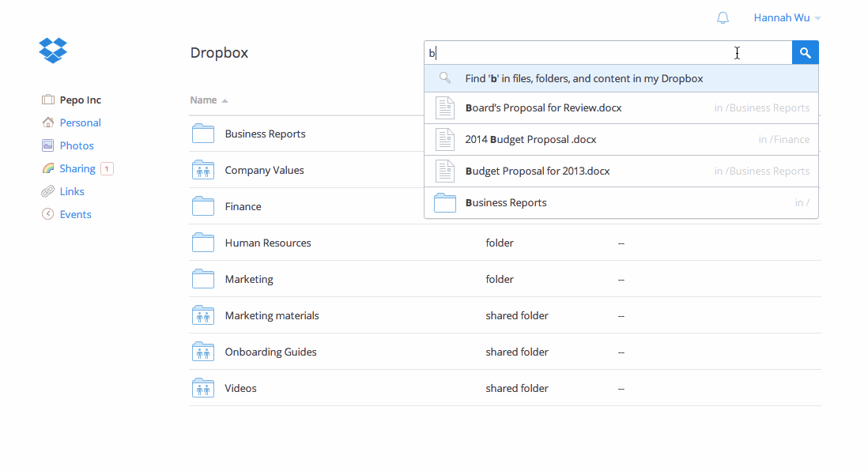Open the Personal sidebar link
868x471 pixels.
pos(81,122)
